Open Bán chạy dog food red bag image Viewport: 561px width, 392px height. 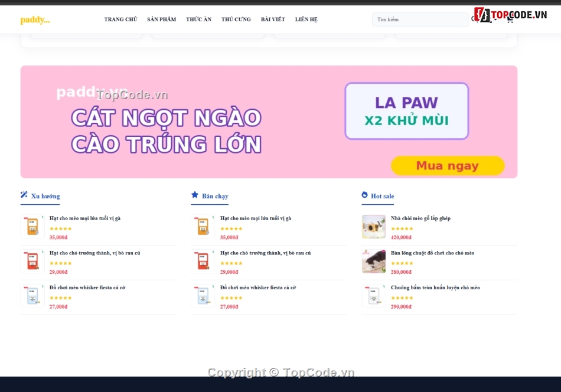click(203, 262)
